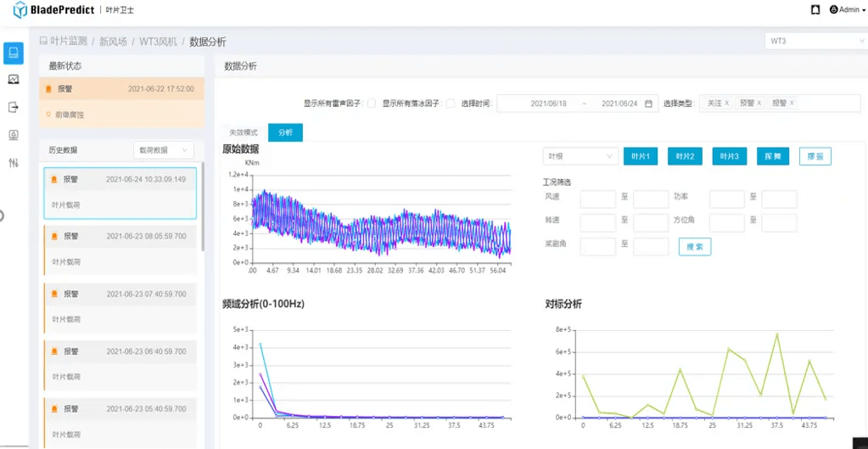Image resolution: width=868 pixels, height=449 pixels.
Task: Click alarm icon on 10:33:09.149 record
Action: [54, 179]
